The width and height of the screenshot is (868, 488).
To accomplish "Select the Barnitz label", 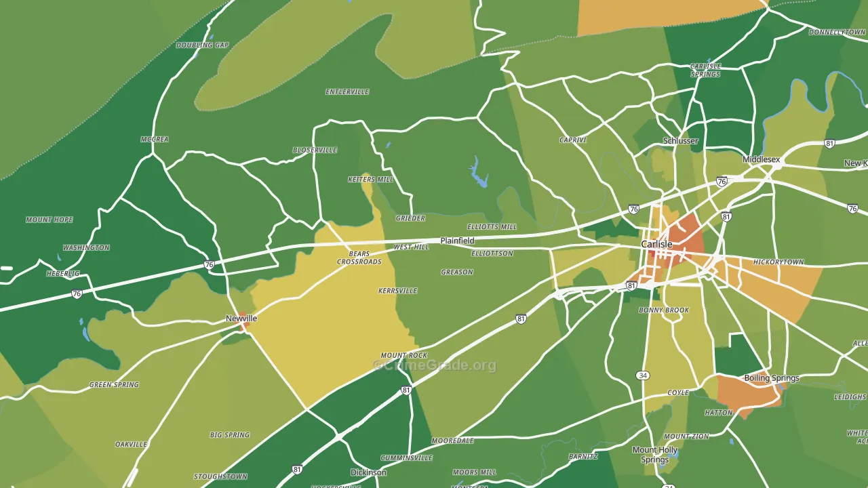I will click(x=583, y=457).
